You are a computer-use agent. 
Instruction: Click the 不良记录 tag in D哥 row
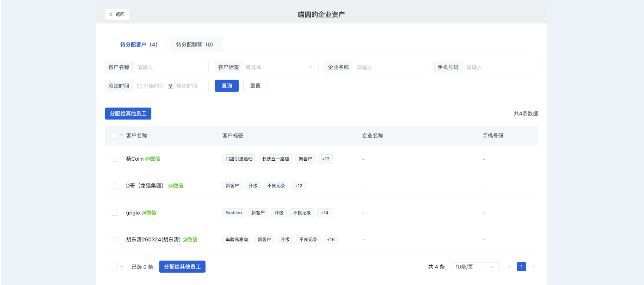click(276, 186)
